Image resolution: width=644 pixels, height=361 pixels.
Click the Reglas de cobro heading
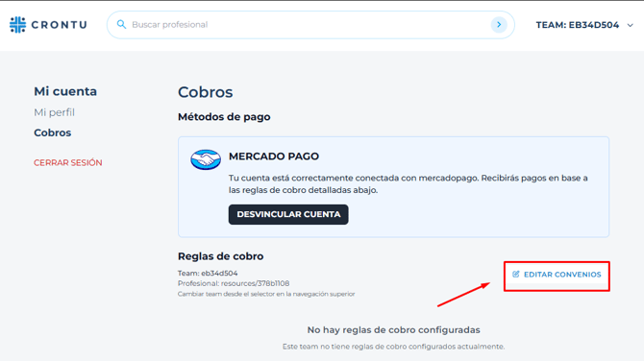[x=220, y=256]
